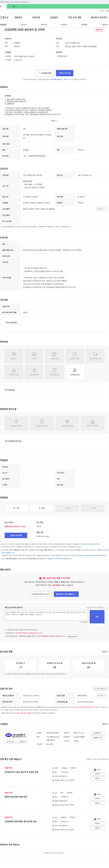
Task: Select the 기타 screening method box
Action: coord(92,508)
